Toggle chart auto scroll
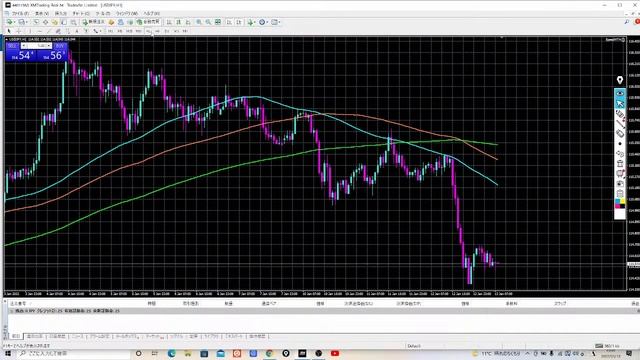Viewport: 640px width, 360px height. (229, 22)
